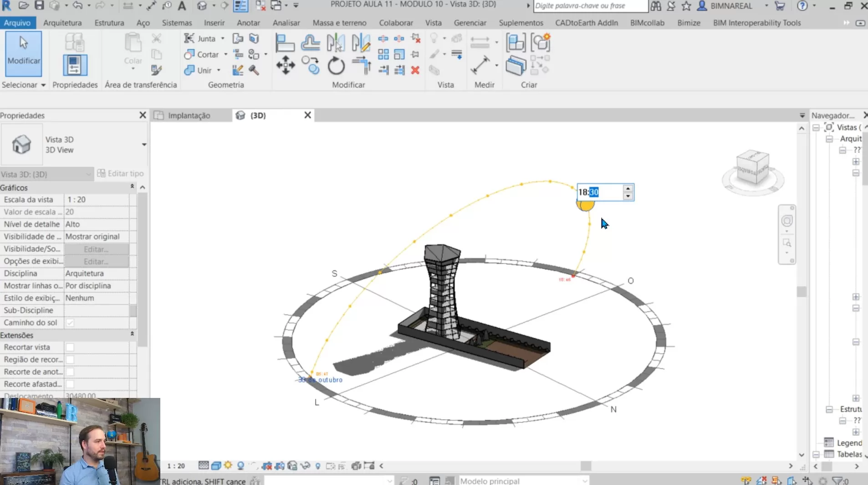Select the Offset tool
The height and width of the screenshot is (485, 868).
pyautogui.click(x=310, y=43)
